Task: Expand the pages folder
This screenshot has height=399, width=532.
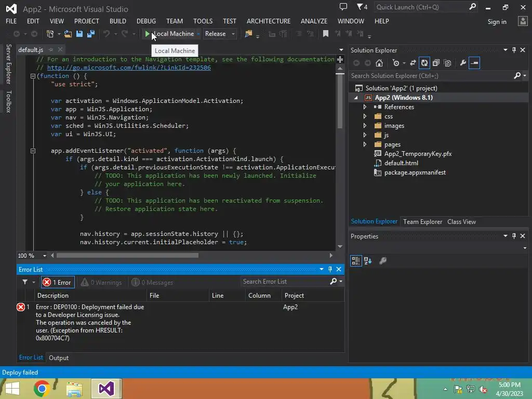Action: tap(365, 144)
